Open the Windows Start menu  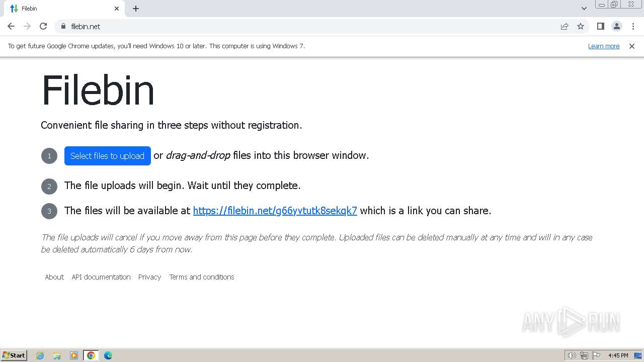(14, 355)
